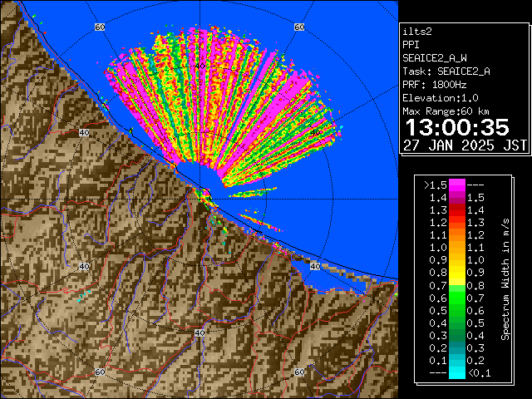
Task: Click the 13:00:35 timestamp
Action: (457, 127)
